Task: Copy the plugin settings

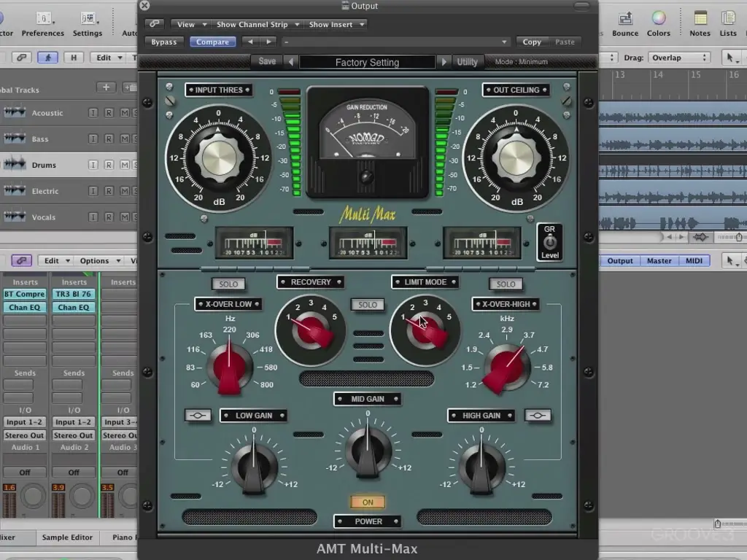Action: coord(532,42)
